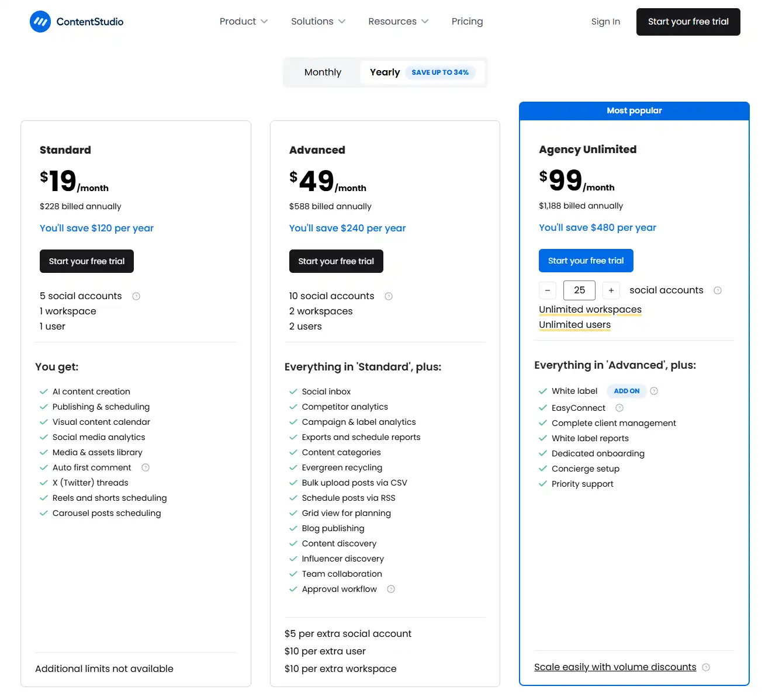Click 'Social inbox' feature

point(326,391)
